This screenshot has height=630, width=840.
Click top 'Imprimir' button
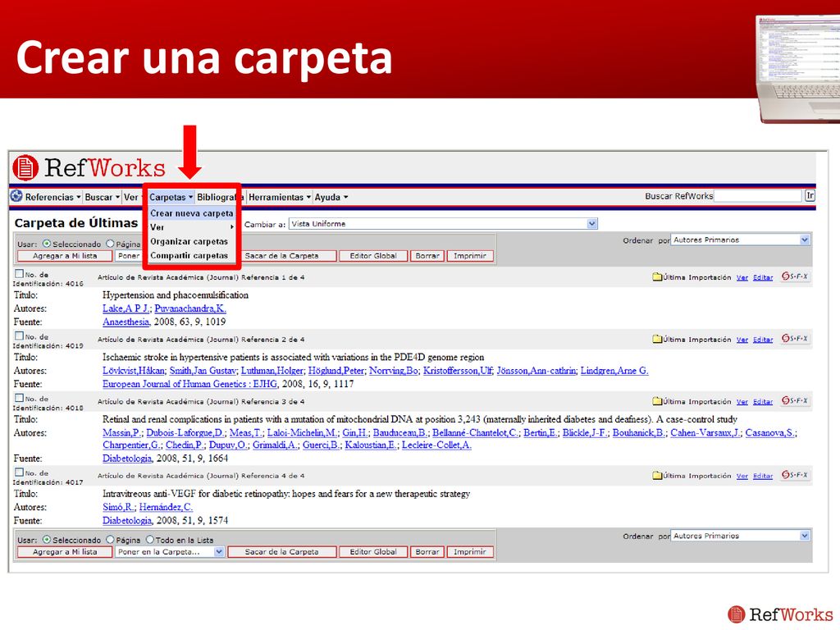tap(470, 256)
